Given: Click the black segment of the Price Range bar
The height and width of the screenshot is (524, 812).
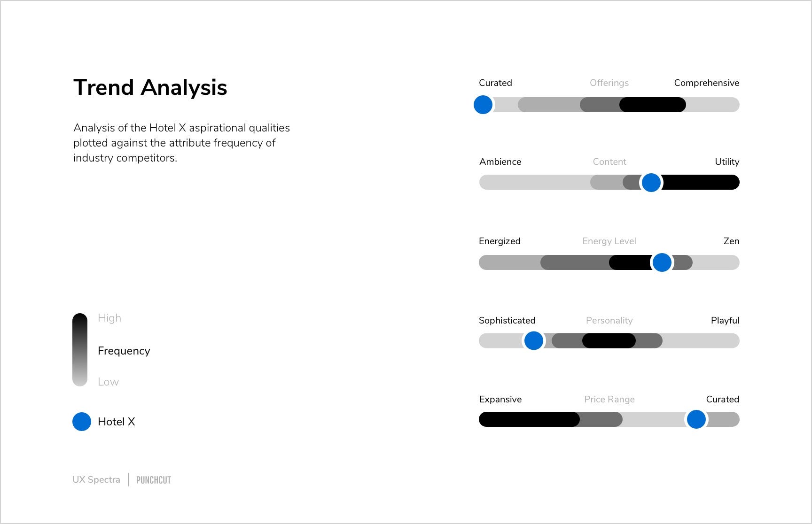Looking at the screenshot, I should tap(529, 419).
